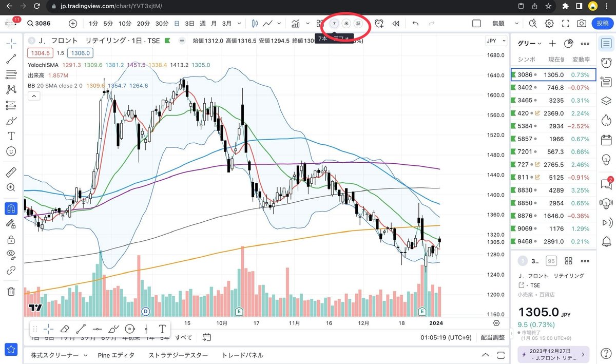Select the ruler measure tool
This screenshot has height=364, width=616.
tap(11, 172)
